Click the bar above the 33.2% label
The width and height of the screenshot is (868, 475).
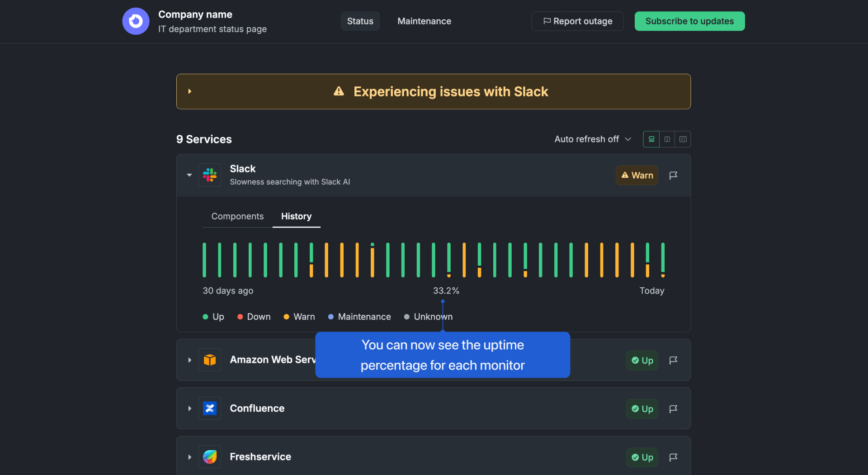click(x=449, y=260)
